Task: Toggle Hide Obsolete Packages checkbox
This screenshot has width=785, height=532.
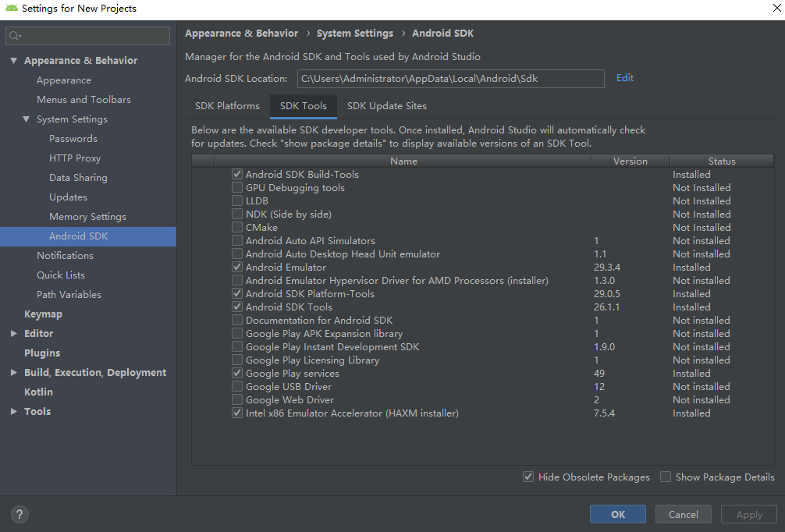Action: [528, 477]
